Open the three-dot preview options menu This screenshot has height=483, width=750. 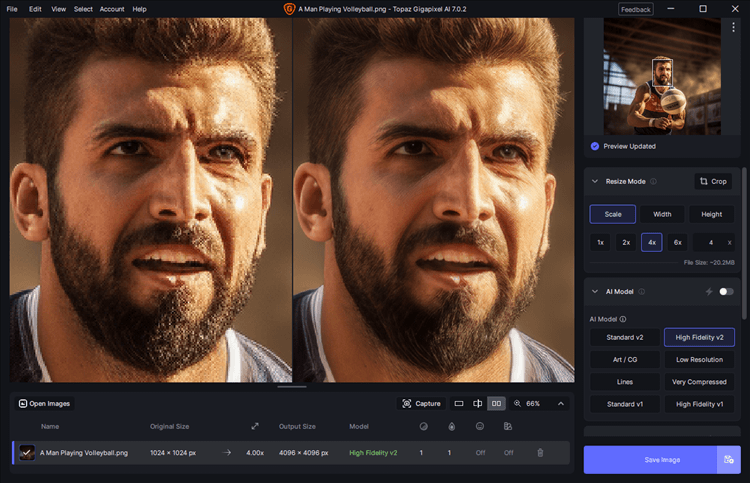[733, 28]
